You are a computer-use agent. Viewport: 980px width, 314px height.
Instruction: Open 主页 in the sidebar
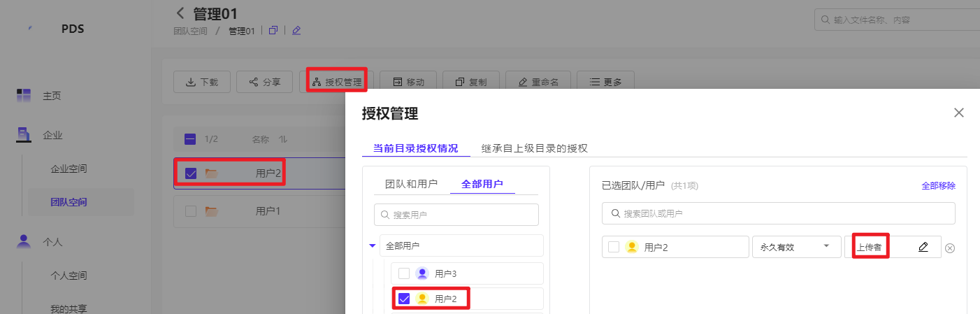tap(52, 96)
